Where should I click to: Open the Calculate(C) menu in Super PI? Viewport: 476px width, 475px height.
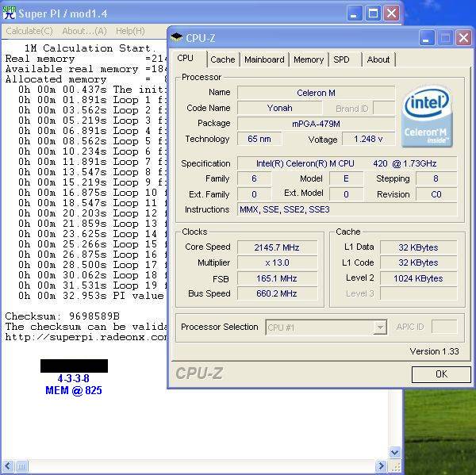tap(29, 31)
